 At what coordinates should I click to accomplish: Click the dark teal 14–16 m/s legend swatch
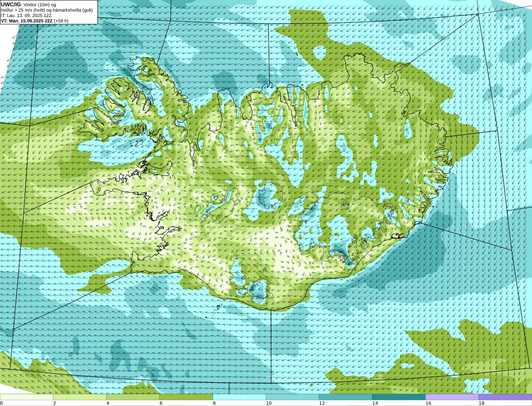tap(399, 397)
